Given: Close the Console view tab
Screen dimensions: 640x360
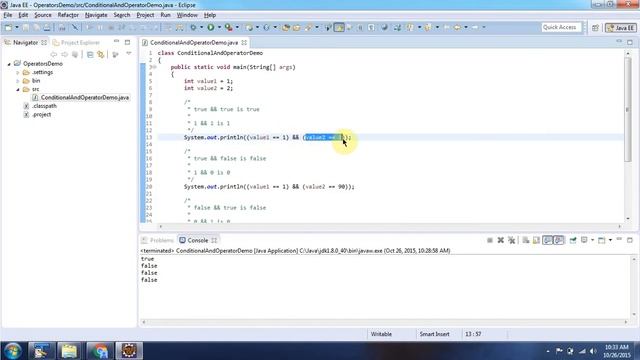Looking at the screenshot, I should pos(214,240).
